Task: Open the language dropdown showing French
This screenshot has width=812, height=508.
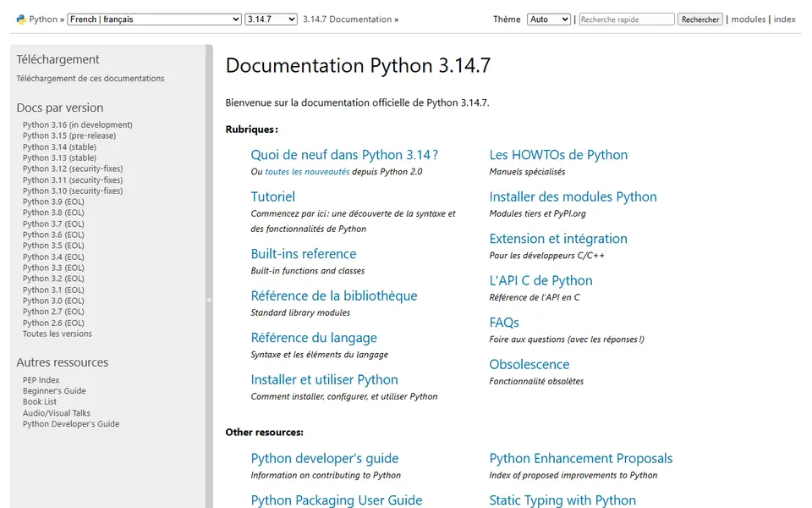Action: (154, 19)
